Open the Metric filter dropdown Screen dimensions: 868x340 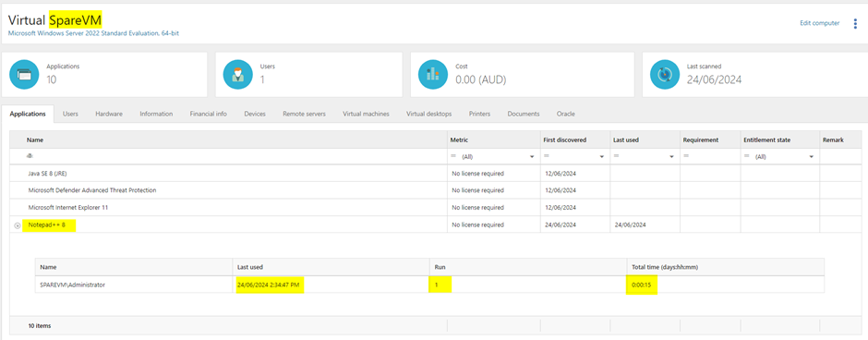(x=532, y=157)
